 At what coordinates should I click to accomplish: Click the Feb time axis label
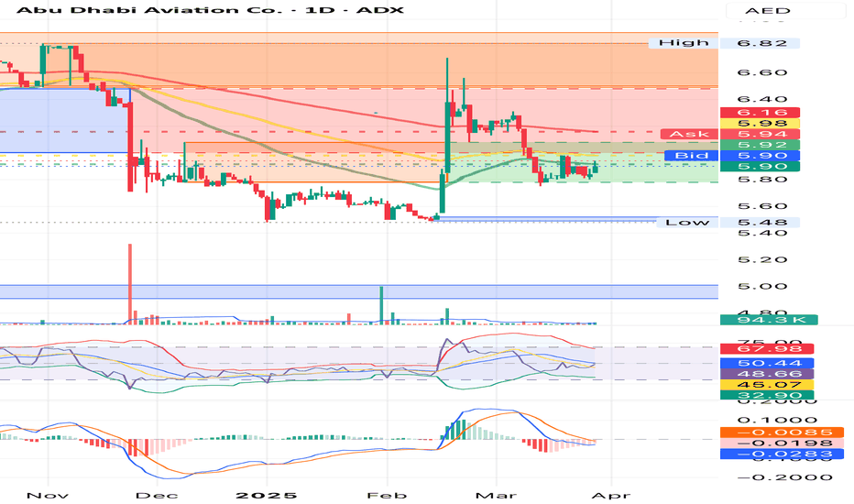387,495
